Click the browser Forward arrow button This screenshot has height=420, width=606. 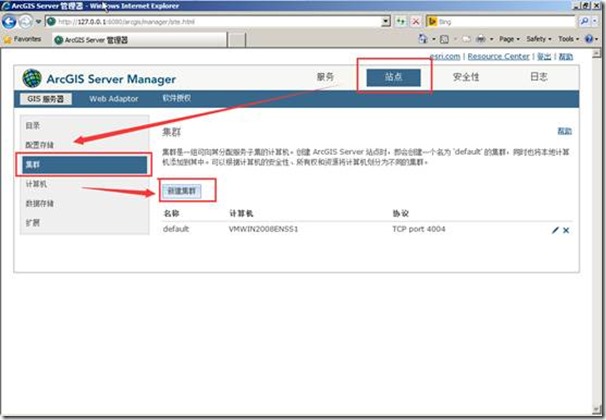[x=26, y=22]
